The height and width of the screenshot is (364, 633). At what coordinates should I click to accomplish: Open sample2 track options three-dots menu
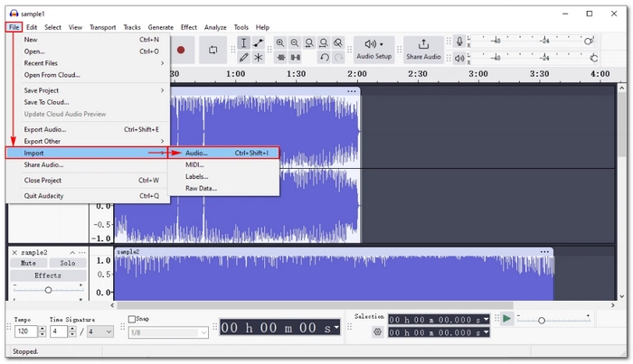(82, 253)
